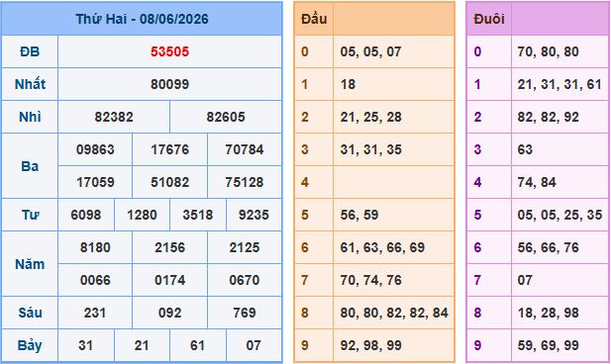Select Năm prize number 8180

pos(95,247)
